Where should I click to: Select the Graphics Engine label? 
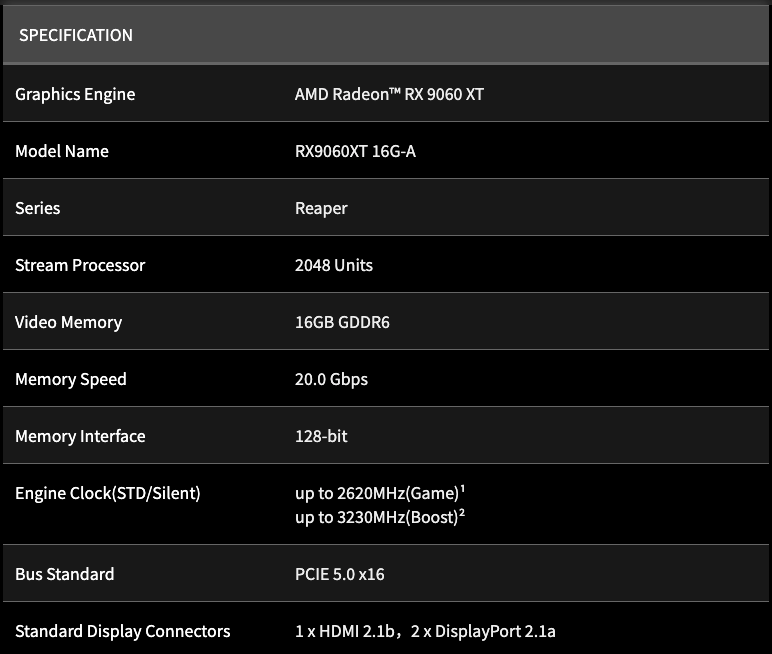[75, 95]
